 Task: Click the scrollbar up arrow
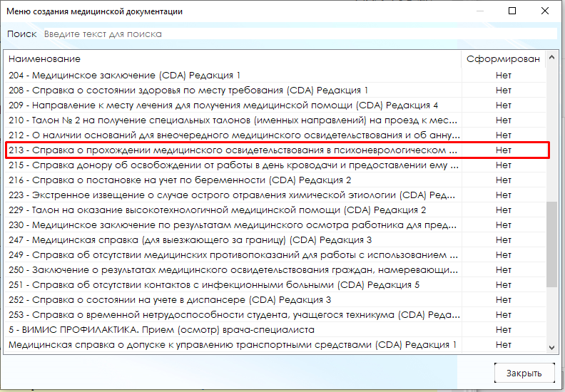pos(551,57)
